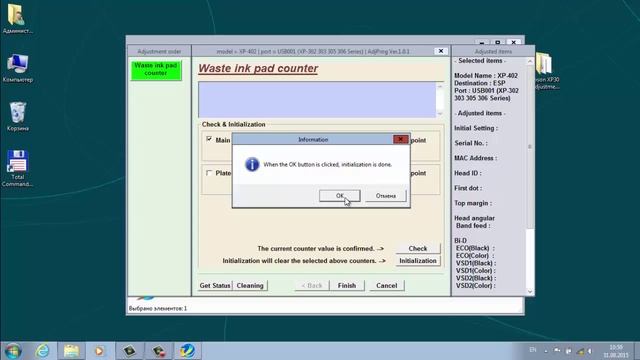Open the Администратор folder desktop icon
Viewport: 640px width, 360px height.
17,19
